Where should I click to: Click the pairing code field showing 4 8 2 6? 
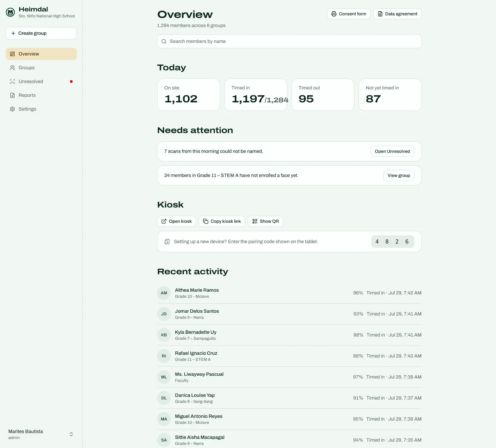[x=393, y=242]
